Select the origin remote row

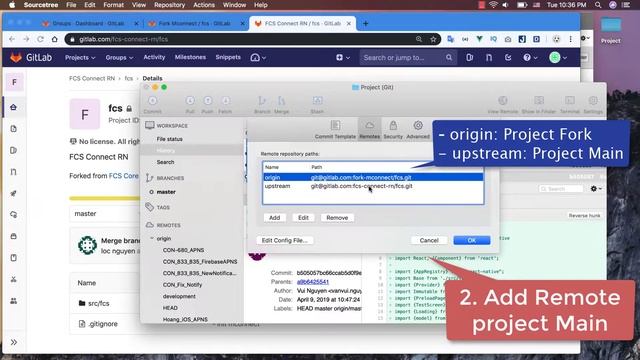pos(373,177)
